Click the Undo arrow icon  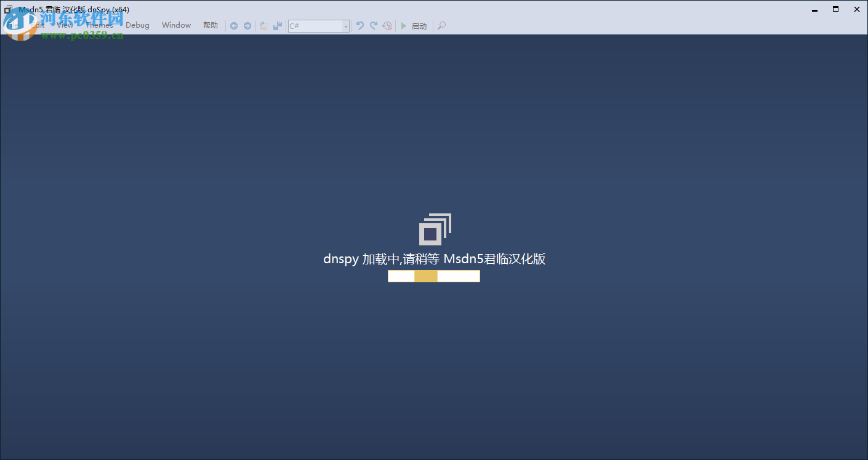360,25
